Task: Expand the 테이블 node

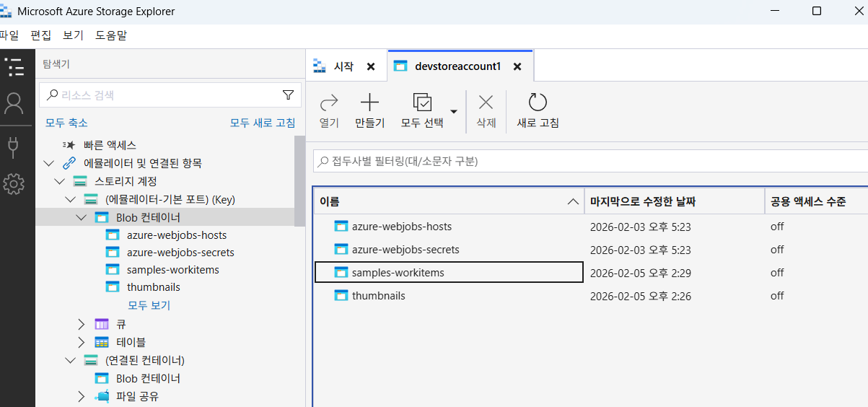Action: coord(81,342)
